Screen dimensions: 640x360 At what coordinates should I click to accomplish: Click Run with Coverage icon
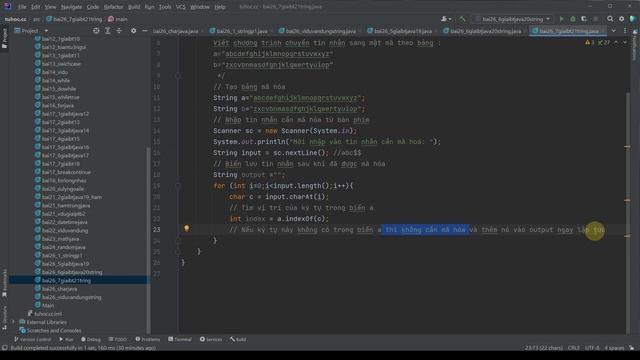tap(584, 19)
